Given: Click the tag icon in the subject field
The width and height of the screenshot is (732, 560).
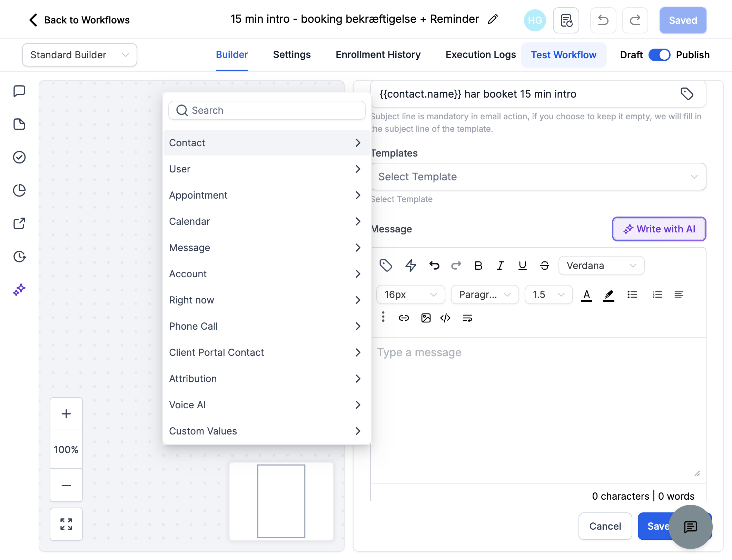Looking at the screenshot, I should tap(687, 94).
